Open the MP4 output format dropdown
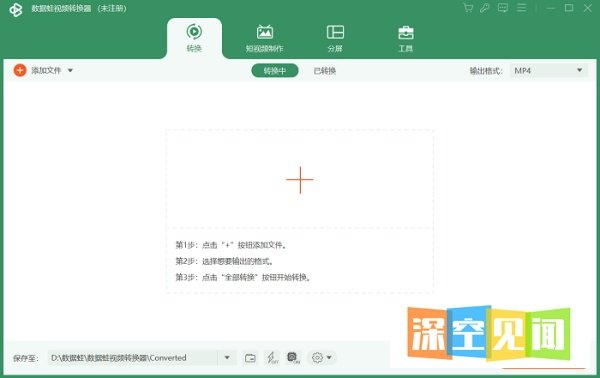 [x=549, y=71]
